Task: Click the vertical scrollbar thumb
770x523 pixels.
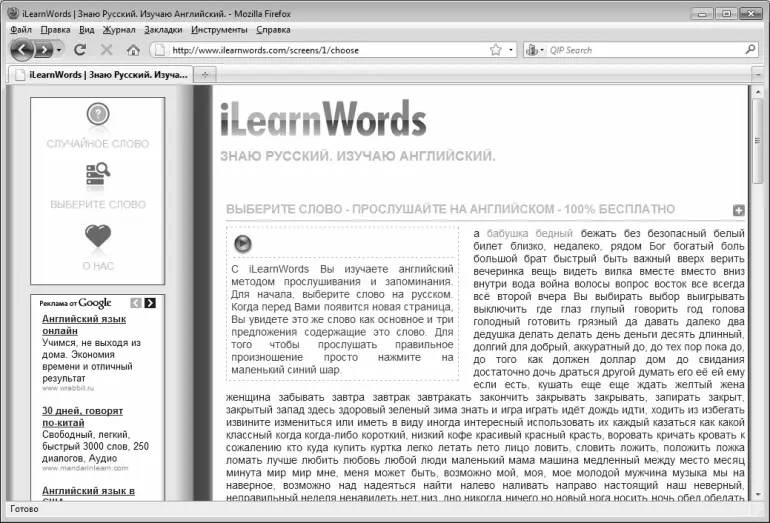Action: coord(758,141)
